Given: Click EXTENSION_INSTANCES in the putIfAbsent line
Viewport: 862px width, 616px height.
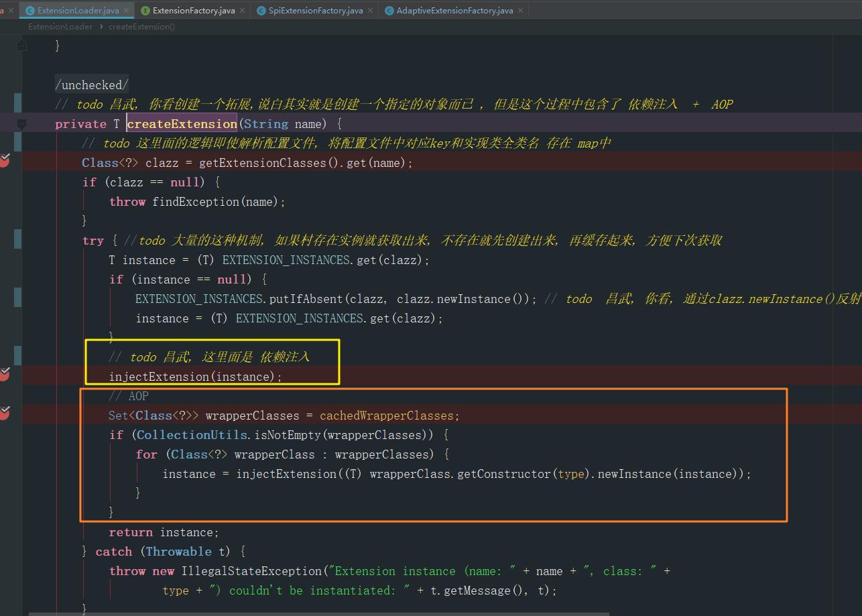Looking at the screenshot, I should coord(199,299).
